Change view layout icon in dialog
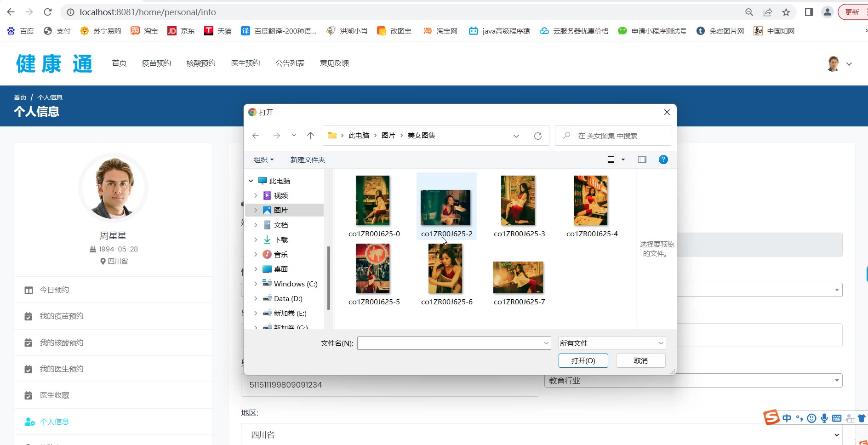The height and width of the screenshot is (445, 868). (611, 160)
